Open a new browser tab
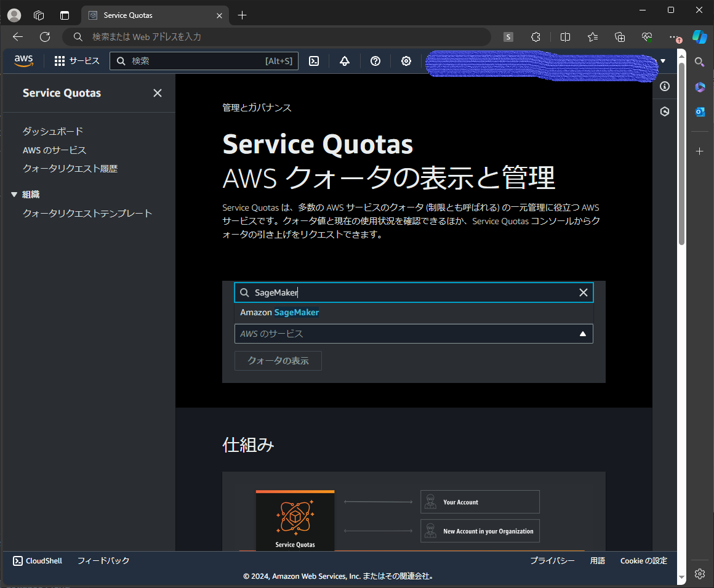The image size is (714, 588). [243, 15]
